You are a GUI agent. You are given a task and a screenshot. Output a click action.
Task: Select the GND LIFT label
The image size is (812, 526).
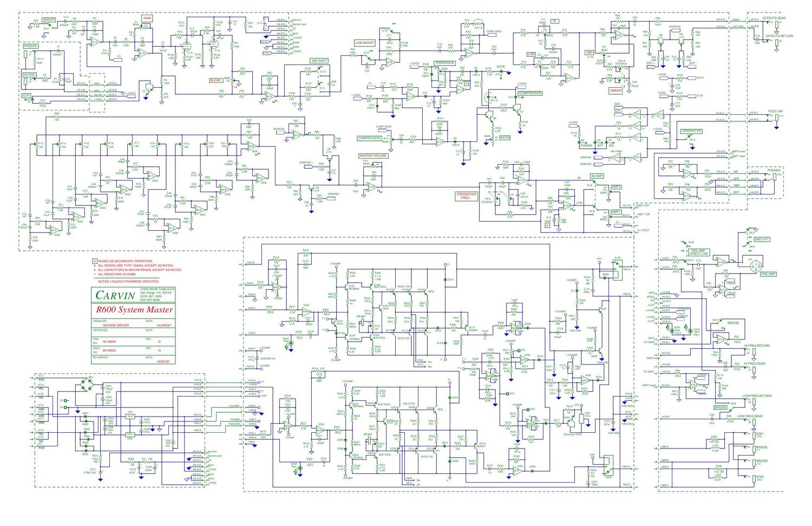(x=761, y=239)
